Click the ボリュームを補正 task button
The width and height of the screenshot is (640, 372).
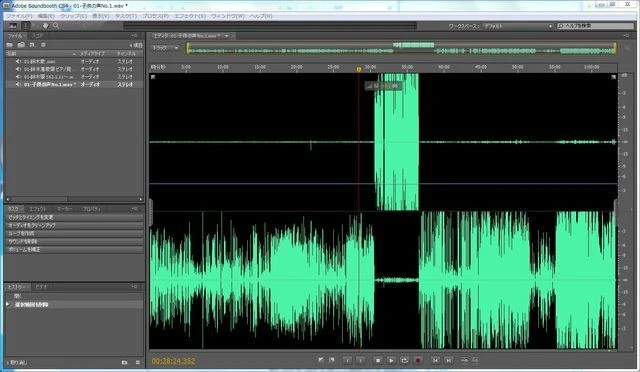tap(74, 249)
